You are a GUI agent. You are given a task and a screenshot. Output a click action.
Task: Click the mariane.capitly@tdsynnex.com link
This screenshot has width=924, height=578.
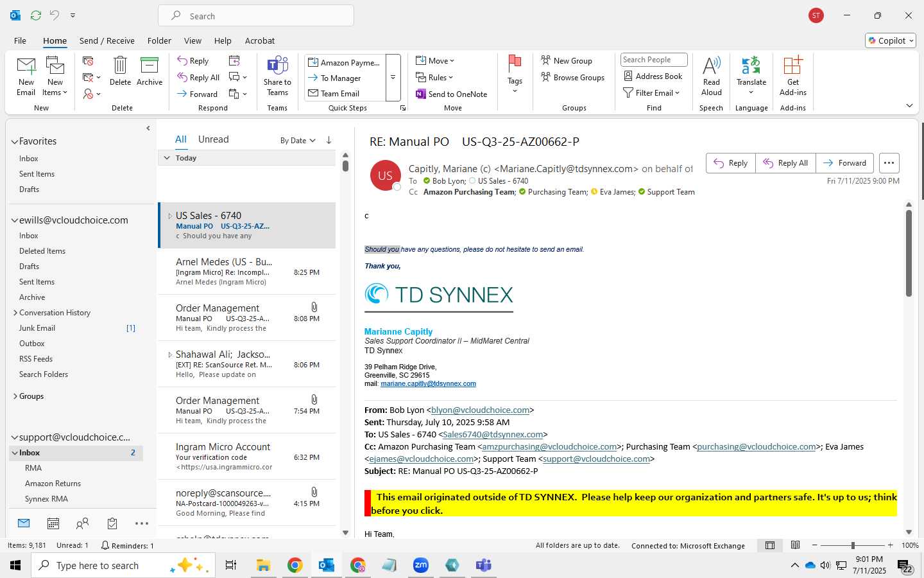428,384
